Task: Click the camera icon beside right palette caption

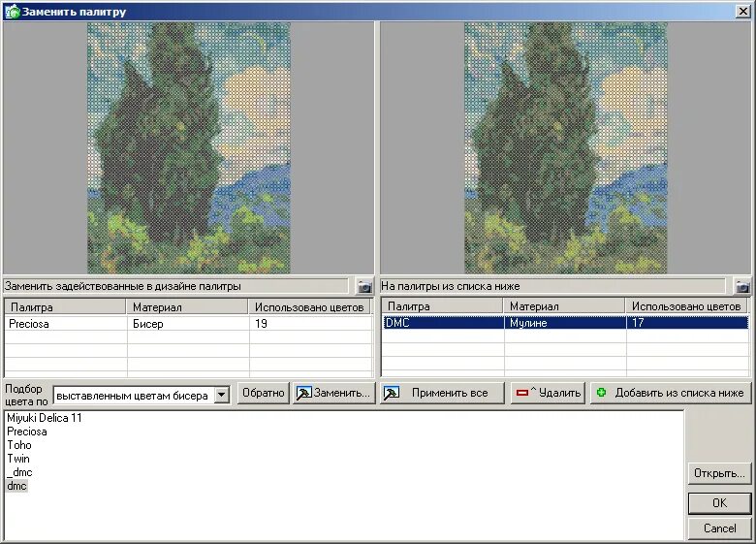Action: [x=742, y=286]
